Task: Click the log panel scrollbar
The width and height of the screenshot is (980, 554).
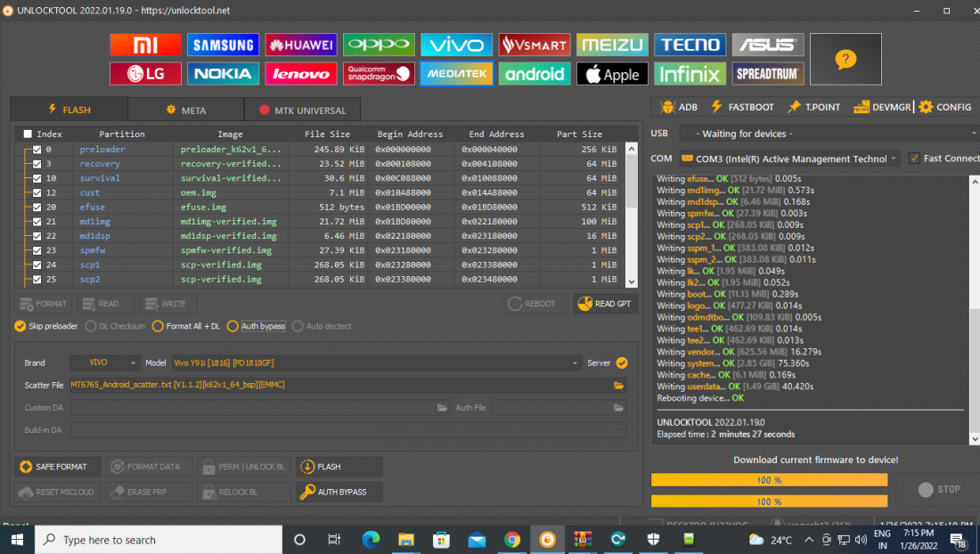Action: (x=975, y=311)
